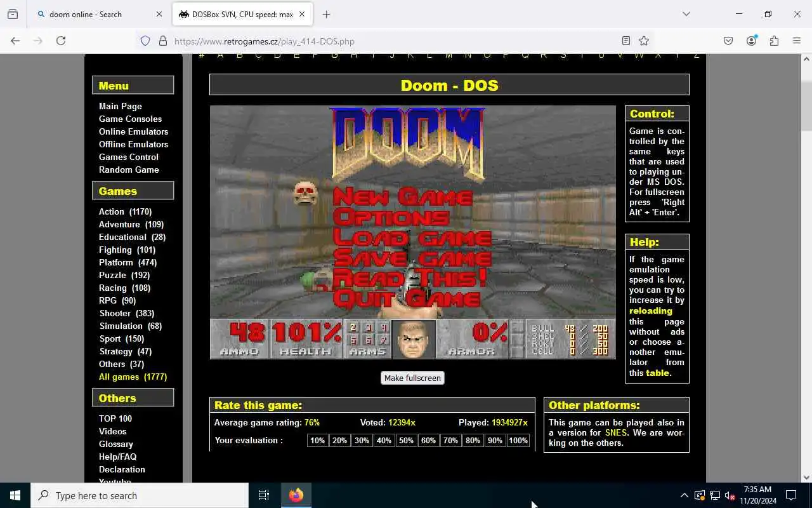Select New Game in Doom menu
812x508 pixels.
point(402,197)
